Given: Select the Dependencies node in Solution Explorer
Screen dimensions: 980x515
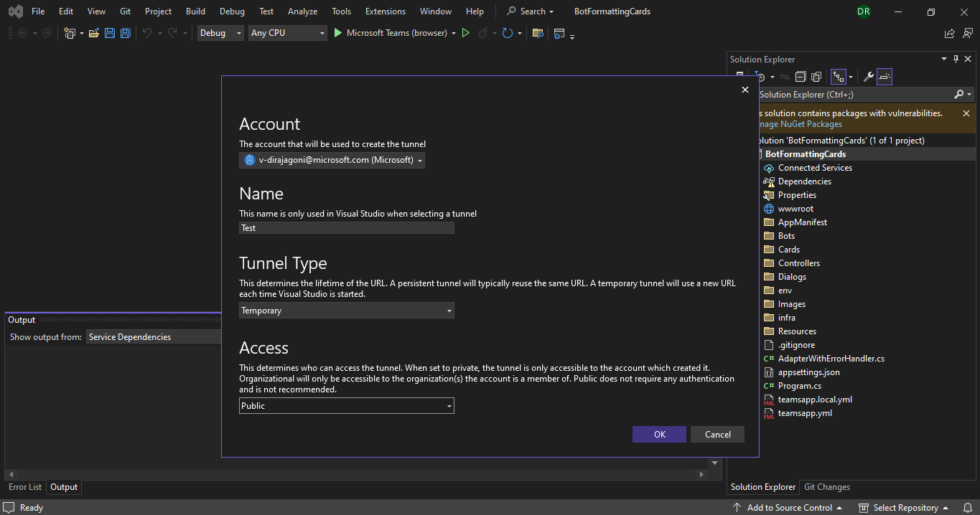Looking at the screenshot, I should click(804, 181).
